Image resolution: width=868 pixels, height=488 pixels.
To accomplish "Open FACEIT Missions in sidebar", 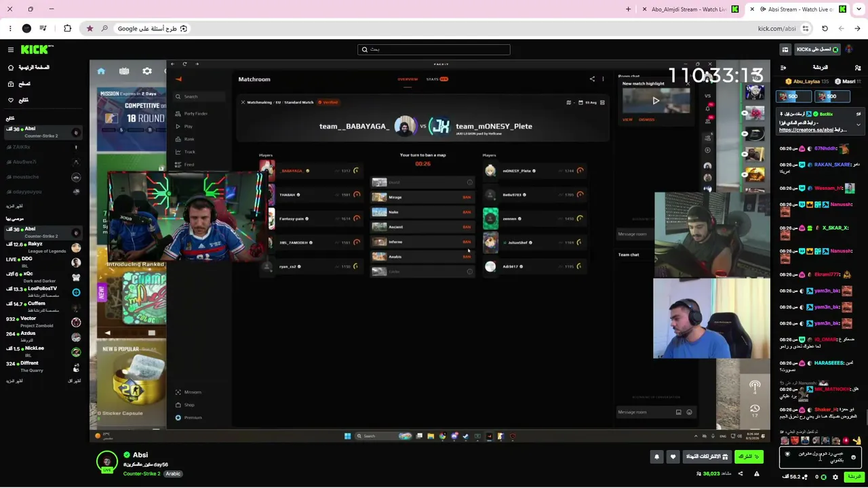I will 189,392.
